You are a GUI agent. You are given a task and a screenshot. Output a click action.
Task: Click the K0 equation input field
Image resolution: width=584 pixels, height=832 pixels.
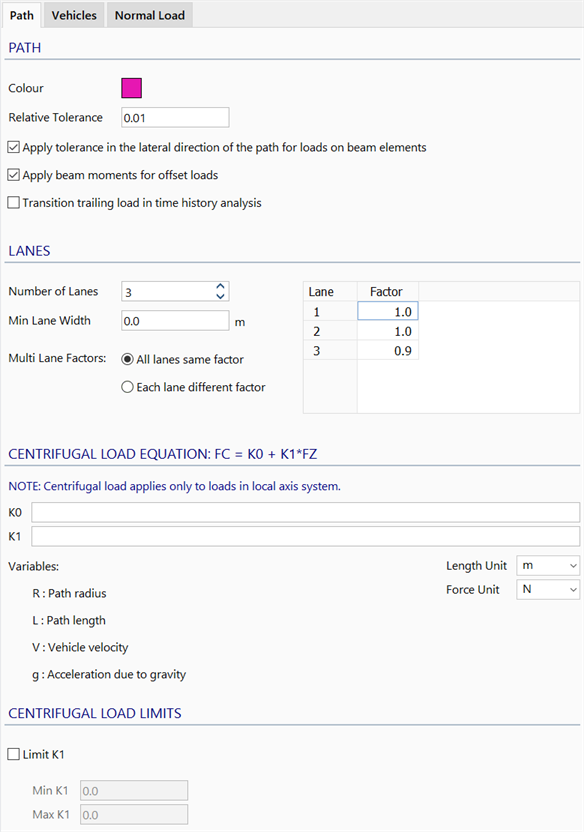tap(306, 513)
